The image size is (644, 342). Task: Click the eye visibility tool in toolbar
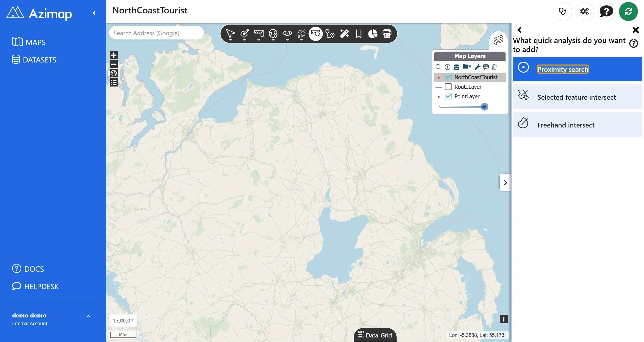click(287, 34)
